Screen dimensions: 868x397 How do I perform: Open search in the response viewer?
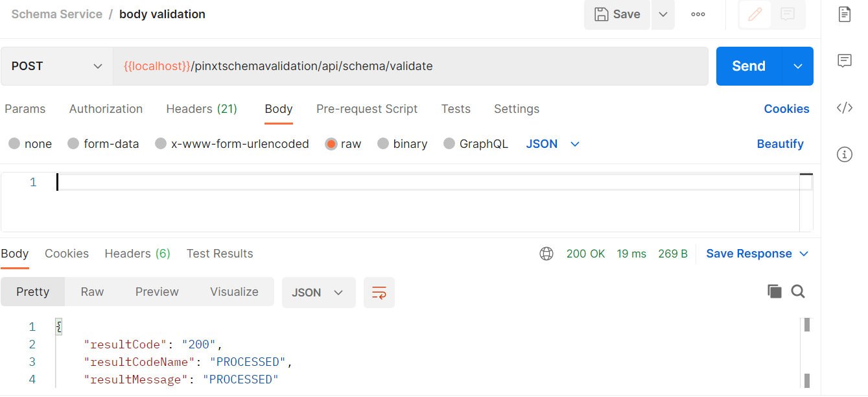[798, 291]
